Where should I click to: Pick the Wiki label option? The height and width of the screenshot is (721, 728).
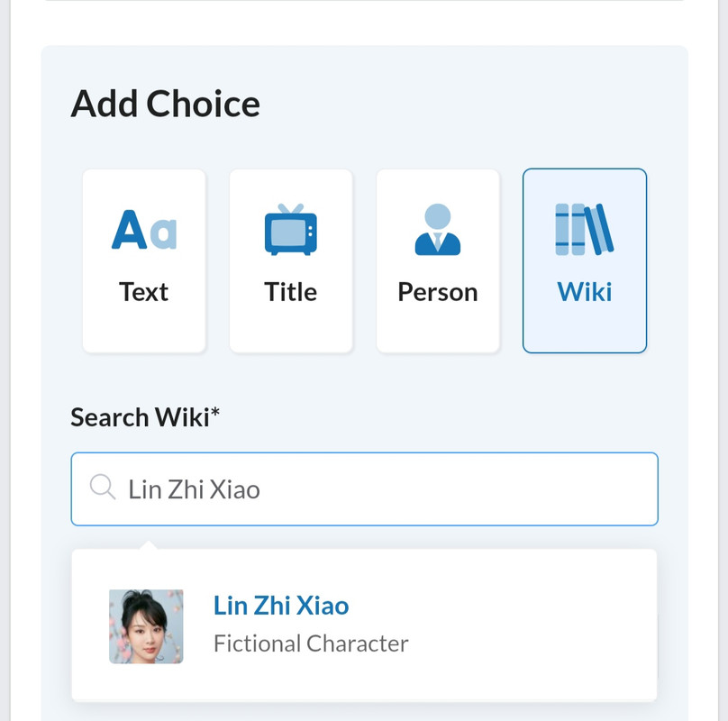click(585, 292)
